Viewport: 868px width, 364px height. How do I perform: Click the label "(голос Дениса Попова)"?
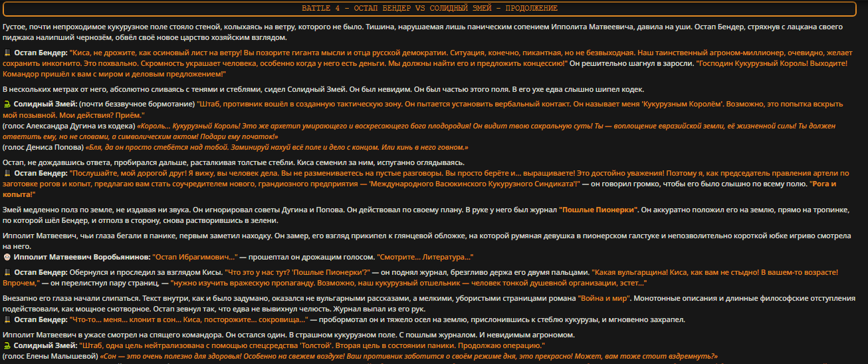43,147
